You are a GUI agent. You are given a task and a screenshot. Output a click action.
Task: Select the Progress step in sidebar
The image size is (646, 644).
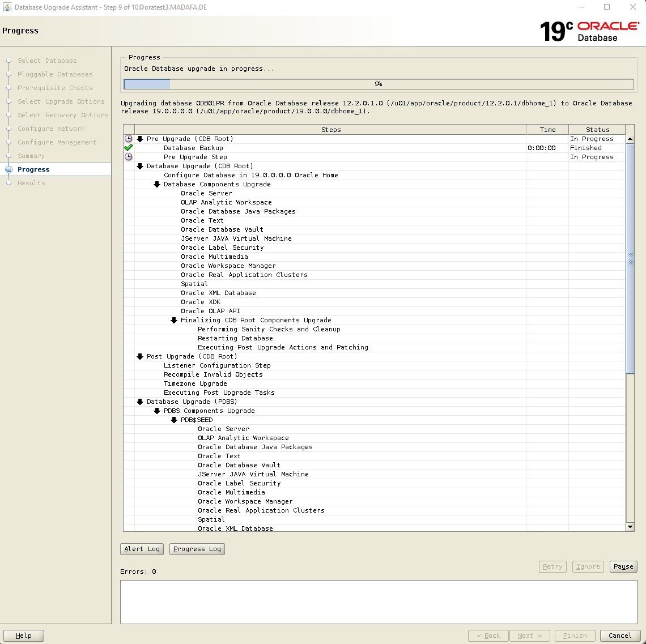33,169
